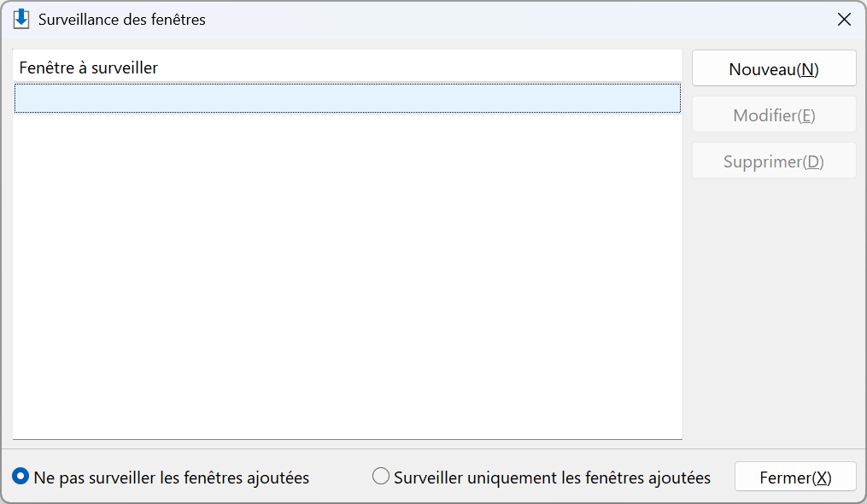Screen dimensions: 867x504
Task: Click the label text Surveiller uniquement les fenêtres ajoutées
Action: coord(552,478)
